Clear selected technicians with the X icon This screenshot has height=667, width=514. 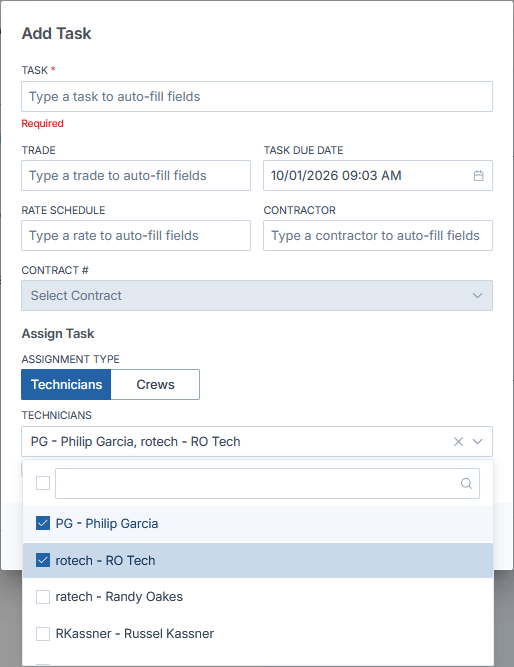(458, 442)
